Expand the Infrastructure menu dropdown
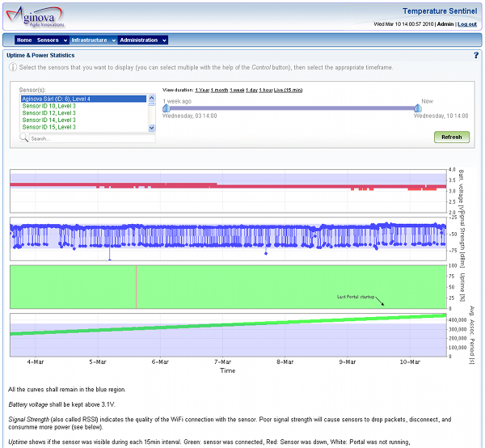The height and width of the screenshot is (448, 485). pyautogui.click(x=93, y=40)
